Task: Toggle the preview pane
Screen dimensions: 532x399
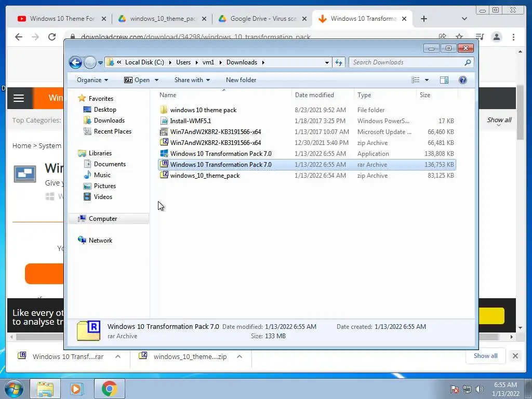Action: click(444, 80)
